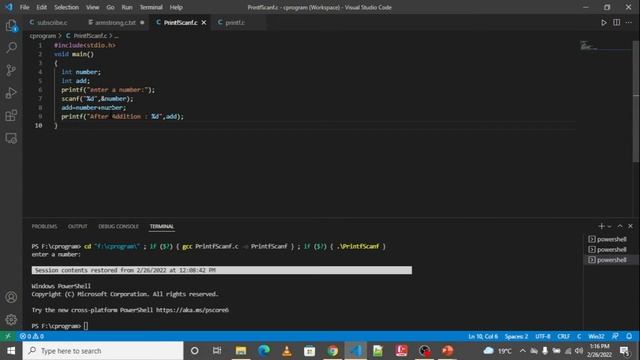The image size is (640, 360).
Task: Open the feedback icon in status bar
Action: point(615,336)
